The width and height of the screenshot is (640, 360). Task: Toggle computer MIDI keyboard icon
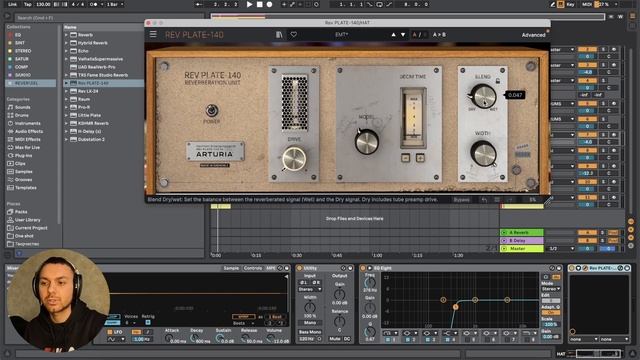tap(561, 4)
